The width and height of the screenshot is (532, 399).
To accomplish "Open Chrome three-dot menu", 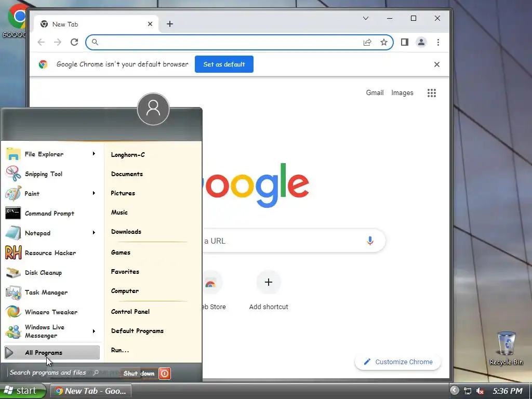I will click(438, 42).
